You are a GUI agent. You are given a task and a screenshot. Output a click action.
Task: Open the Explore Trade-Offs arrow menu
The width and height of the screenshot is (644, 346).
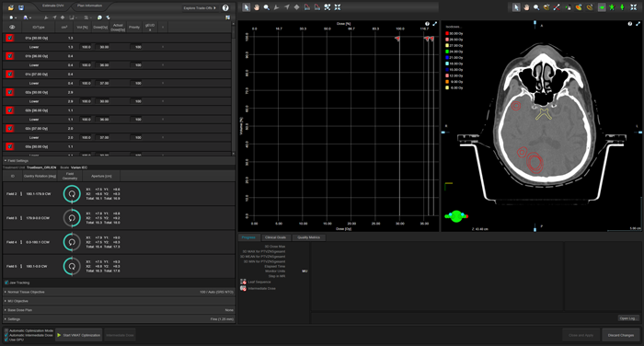[x=200, y=7]
